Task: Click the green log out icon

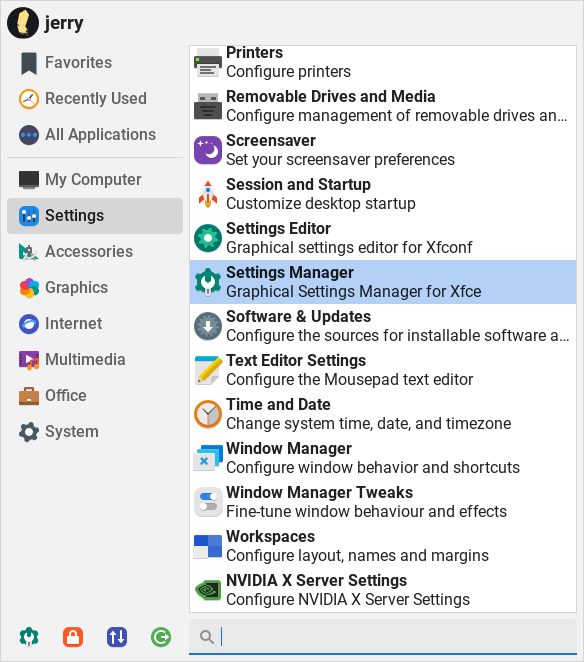Action: [161, 637]
